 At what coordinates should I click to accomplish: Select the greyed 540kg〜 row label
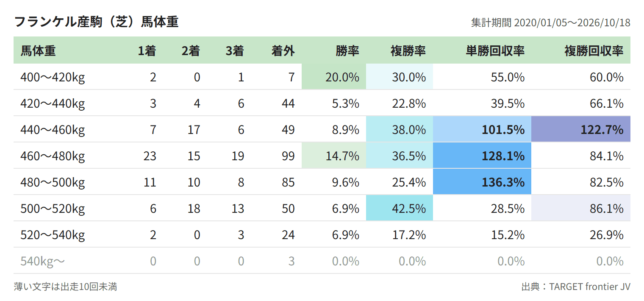click(x=43, y=261)
